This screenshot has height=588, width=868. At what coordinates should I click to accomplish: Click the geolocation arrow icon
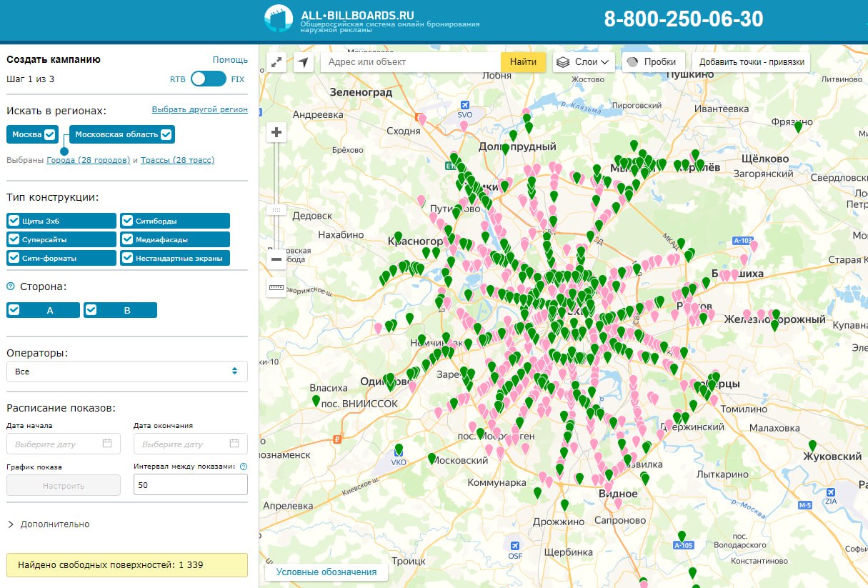304,62
